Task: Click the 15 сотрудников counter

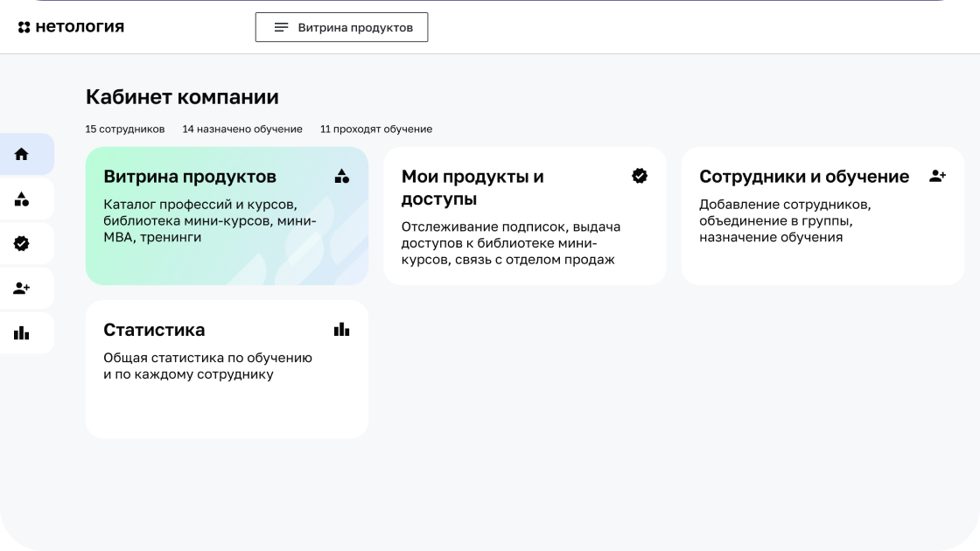Action: tap(125, 129)
